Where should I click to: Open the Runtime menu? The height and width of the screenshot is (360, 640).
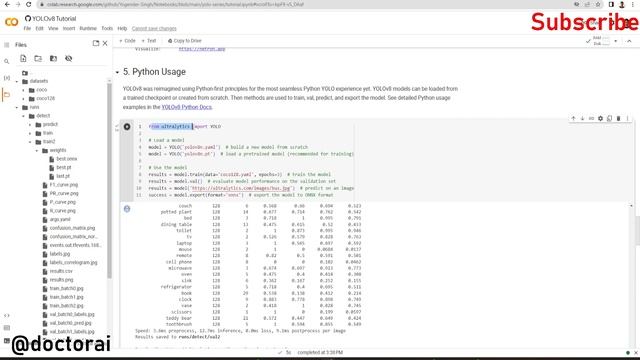click(x=88, y=29)
